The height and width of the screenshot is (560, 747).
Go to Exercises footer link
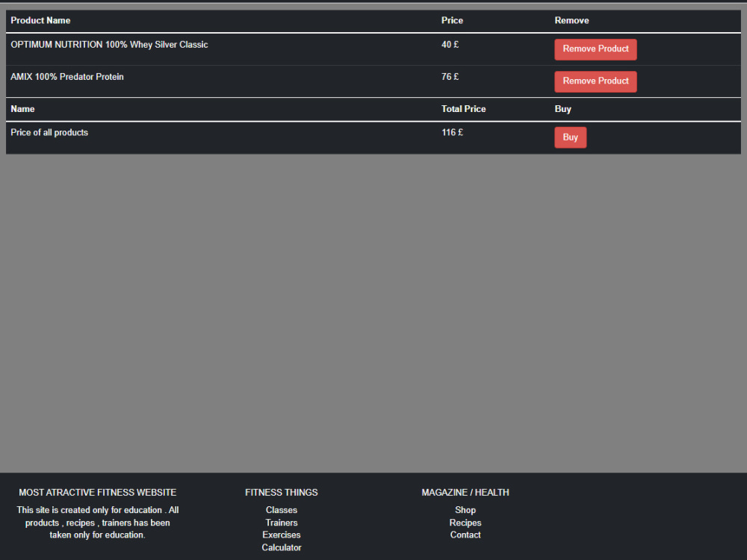(281, 535)
